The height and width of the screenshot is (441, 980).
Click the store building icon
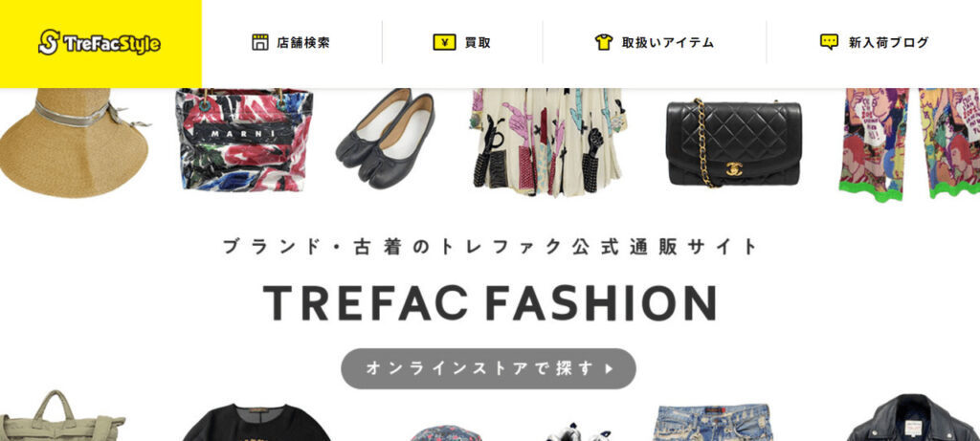(260, 42)
